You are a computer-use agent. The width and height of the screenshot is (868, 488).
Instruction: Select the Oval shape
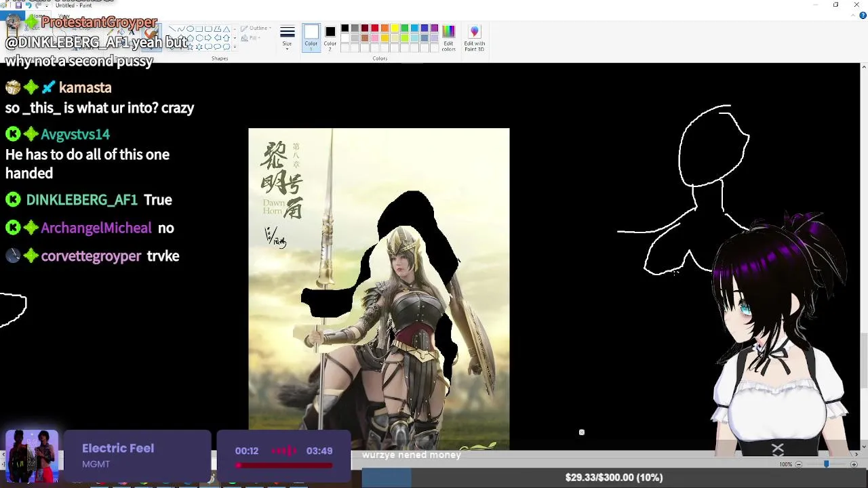[x=190, y=28]
